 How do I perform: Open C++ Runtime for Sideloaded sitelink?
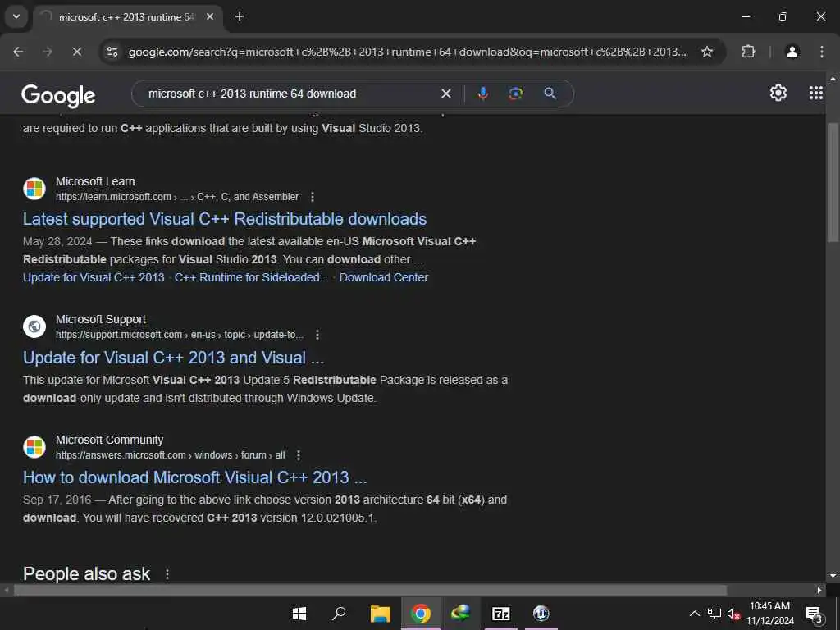coord(251,277)
